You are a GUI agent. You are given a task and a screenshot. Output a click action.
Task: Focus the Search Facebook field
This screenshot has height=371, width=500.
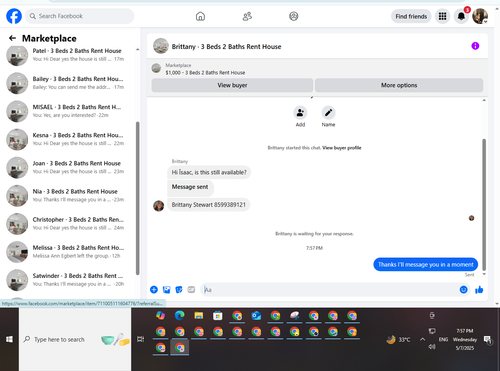coord(80,16)
